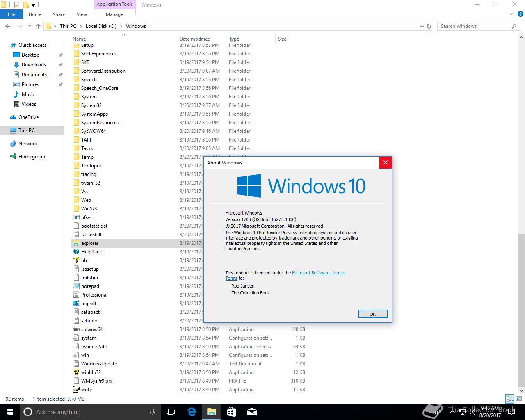Click OK in About Windows dialog
Viewport: 525px width, 420px height.
point(372,314)
